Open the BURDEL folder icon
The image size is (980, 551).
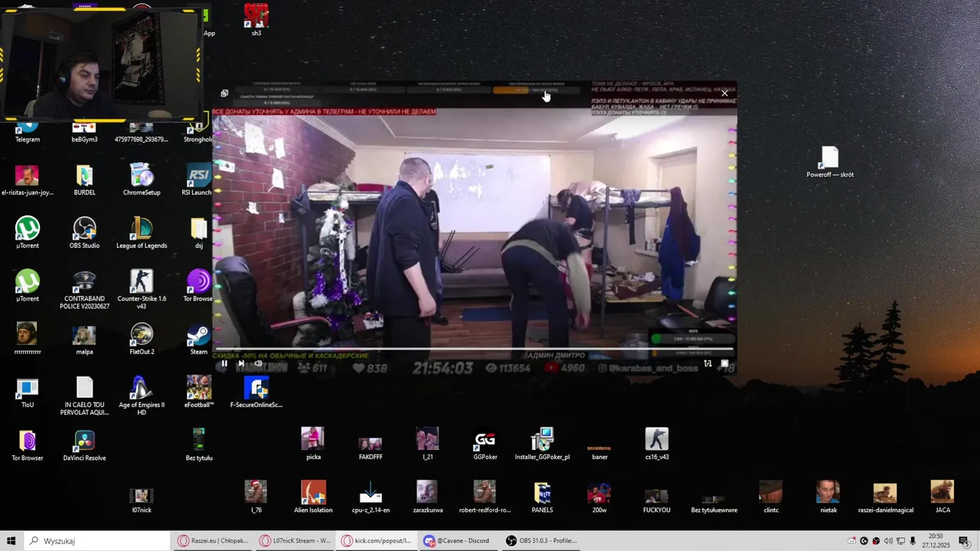point(84,181)
